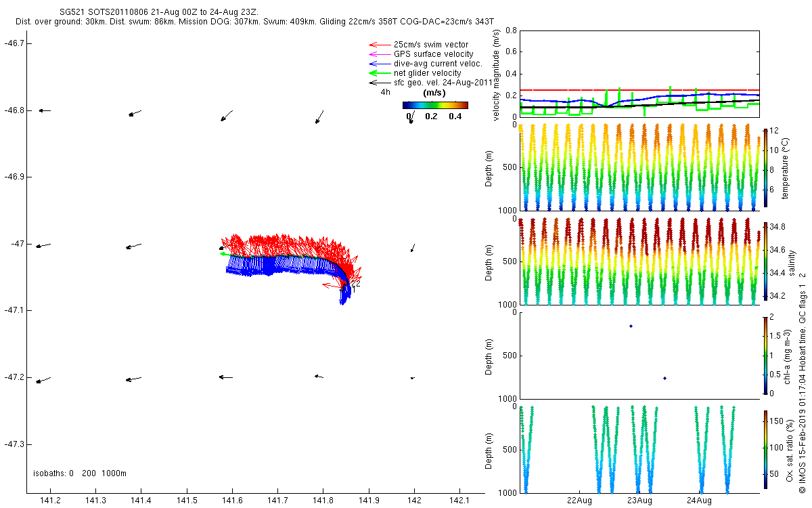Click the blue dive-avg current legend arrow
Image resolution: width=812 pixels, height=508 pixels.
[378, 64]
